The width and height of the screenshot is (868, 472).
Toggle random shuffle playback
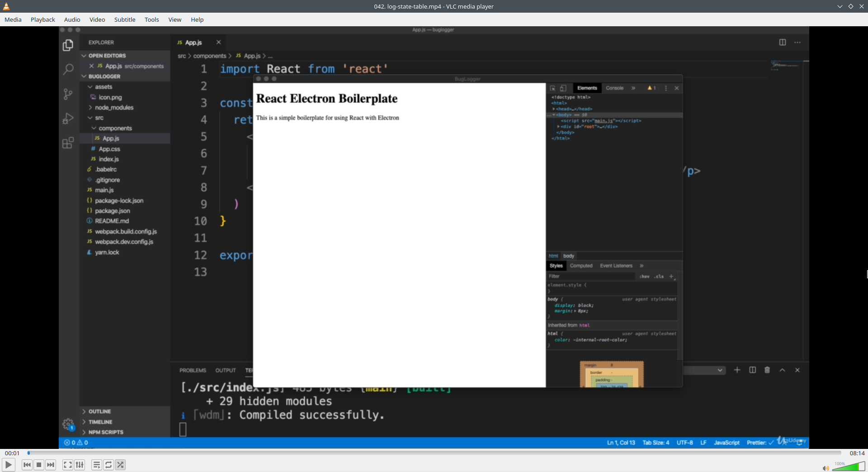(120, 465)
